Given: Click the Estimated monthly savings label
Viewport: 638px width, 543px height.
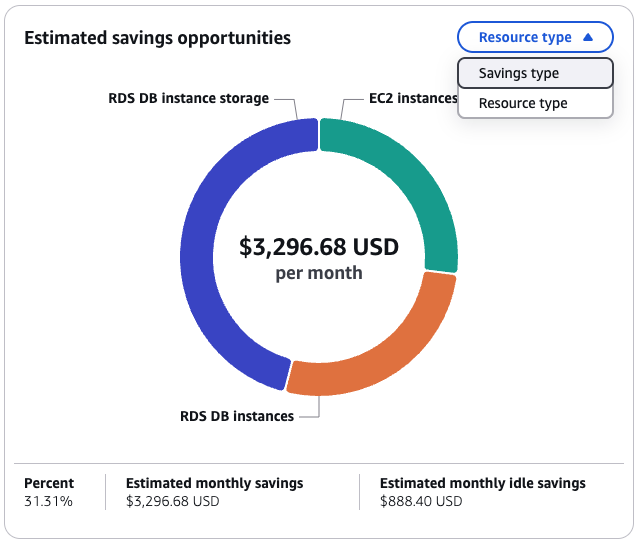Looking at the screenshot, I should (x=214, y=483).
